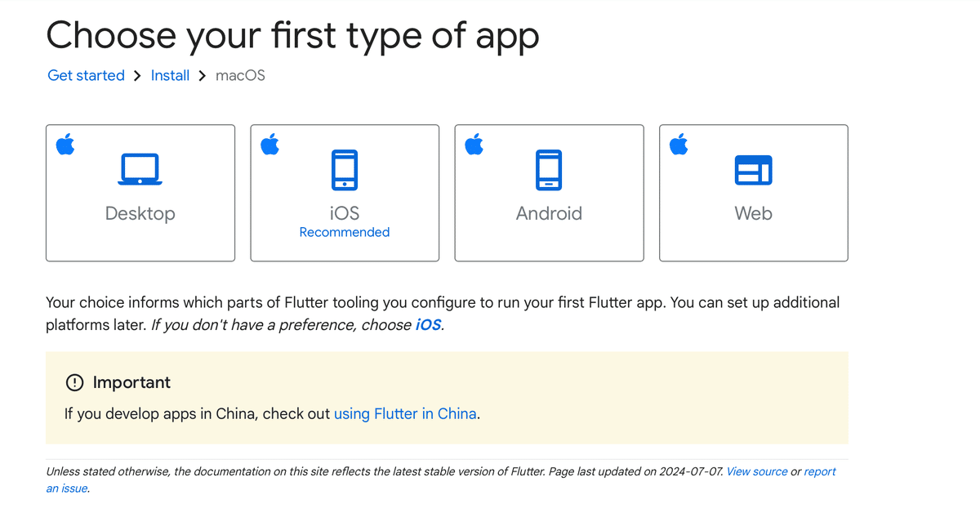
Task: Click Apple logo on Android card
Action: [x=474, y=145]
